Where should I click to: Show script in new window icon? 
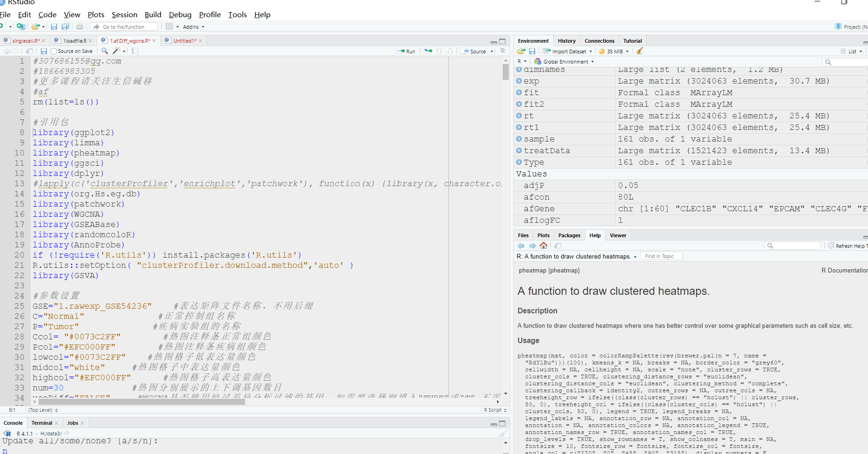(x=30, y=51)
